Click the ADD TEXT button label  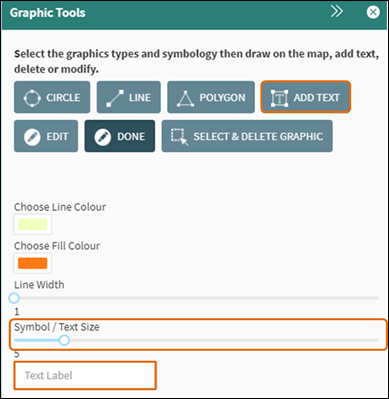(317, 98)
